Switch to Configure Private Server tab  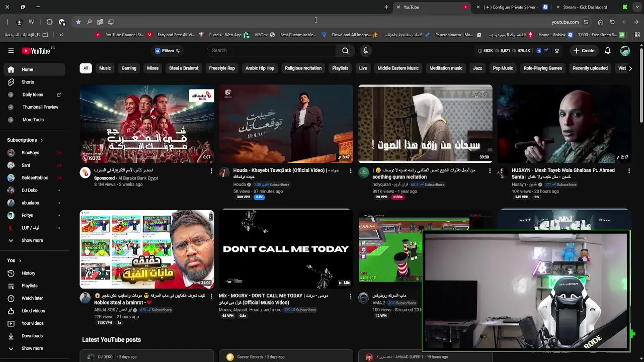coord(513,7)
